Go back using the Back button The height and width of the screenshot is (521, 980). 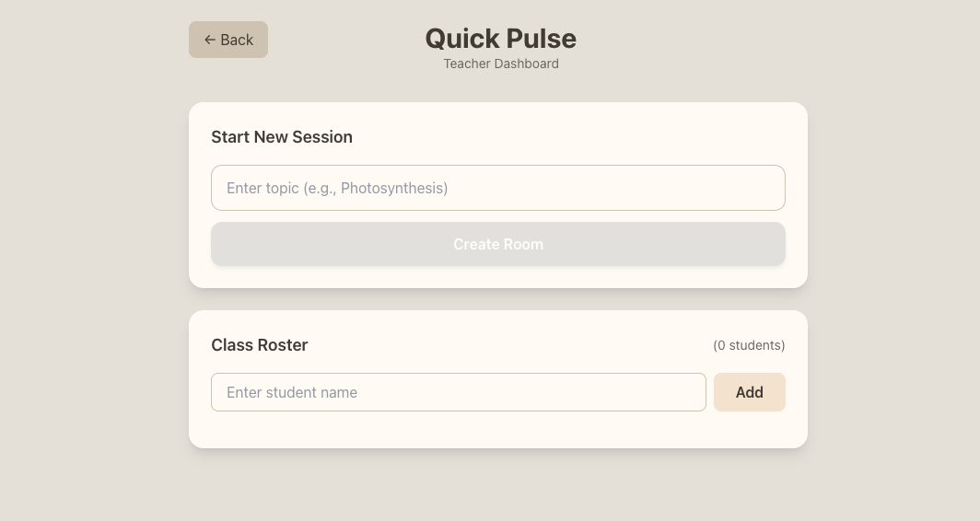228,40
